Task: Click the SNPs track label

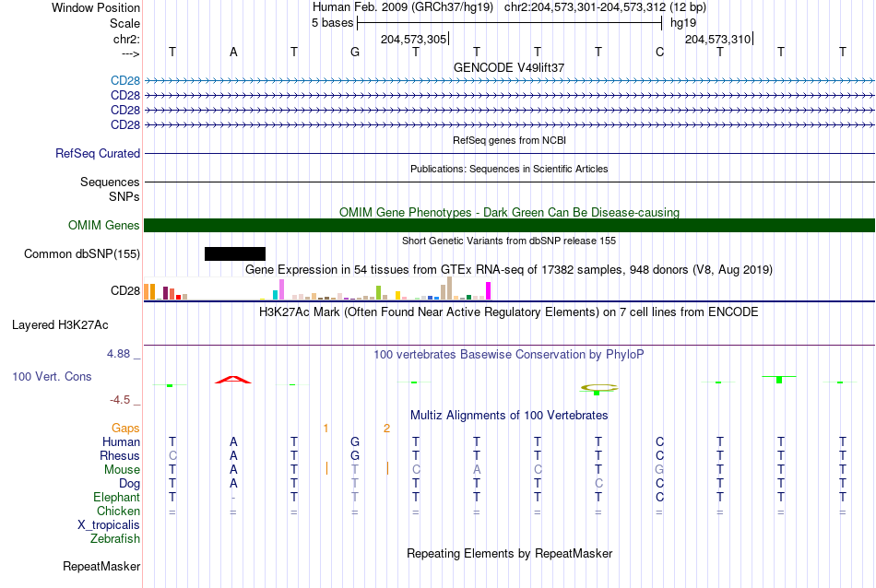Action: [x=124, y=196]
